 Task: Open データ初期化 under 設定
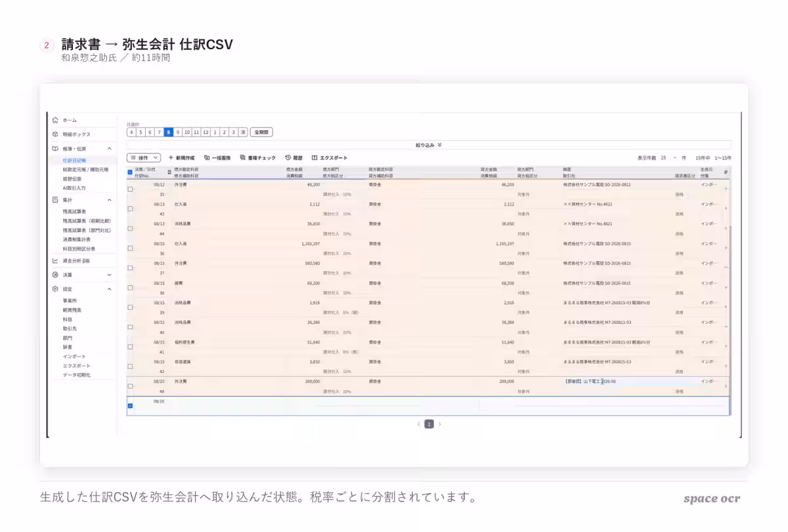(77, 374)
